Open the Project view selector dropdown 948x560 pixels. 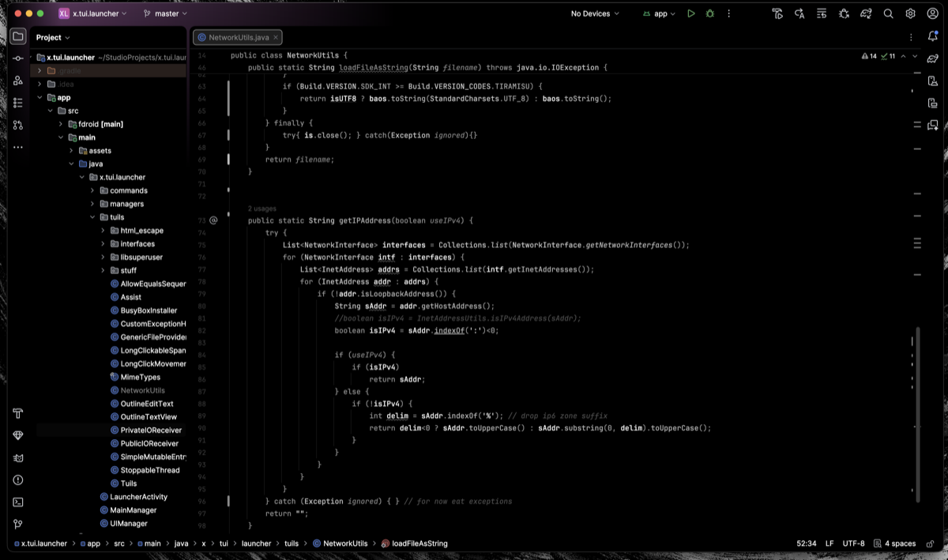click(x=53, y=37)
